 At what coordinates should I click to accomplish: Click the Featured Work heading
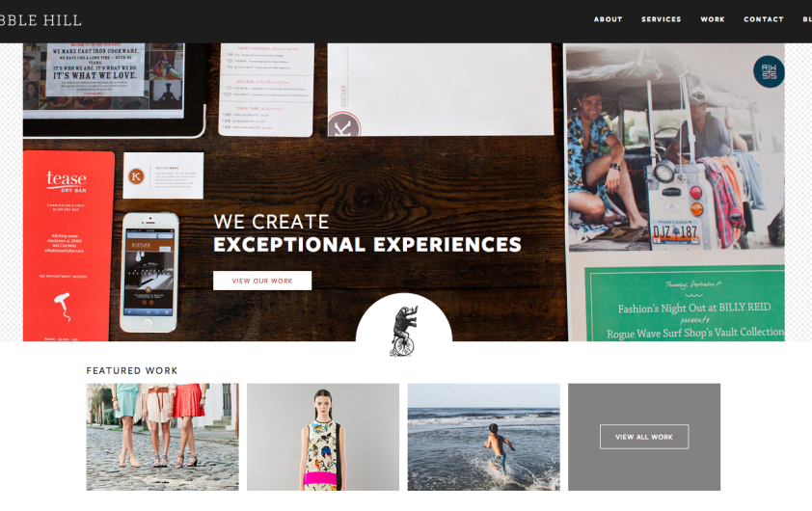pos(132,370)
